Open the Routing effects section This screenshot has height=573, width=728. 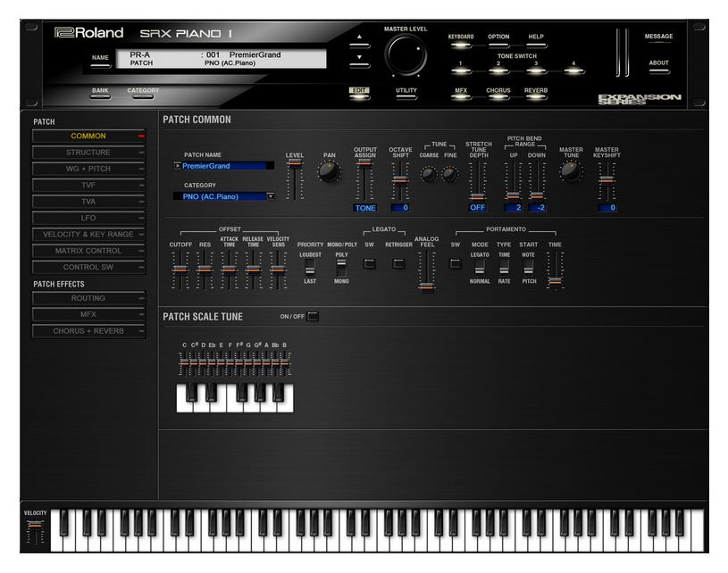(x=88, y=298)
